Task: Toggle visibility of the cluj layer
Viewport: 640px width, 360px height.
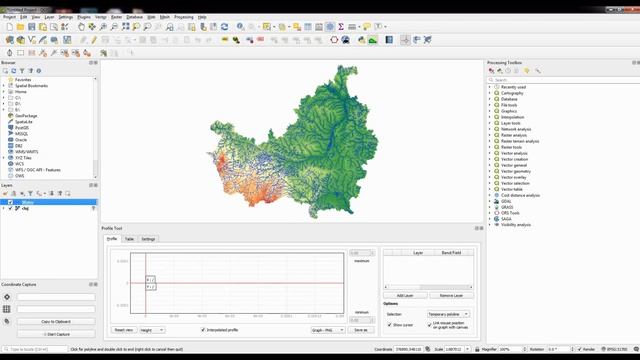Action: (11, 209)
